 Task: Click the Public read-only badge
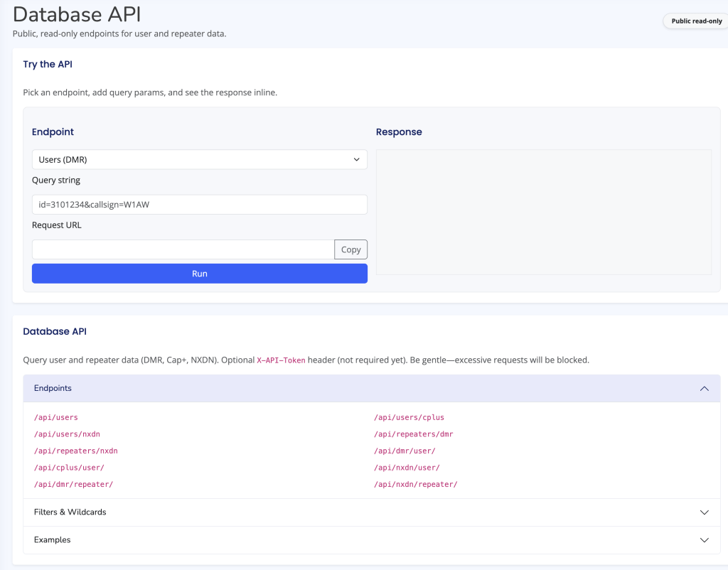696,21
